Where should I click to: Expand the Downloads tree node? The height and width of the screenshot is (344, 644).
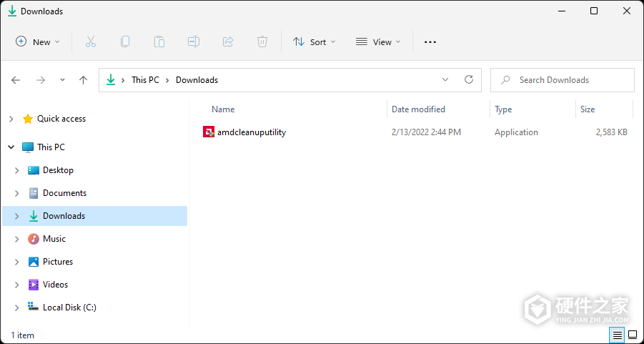(x=17, y=216)
